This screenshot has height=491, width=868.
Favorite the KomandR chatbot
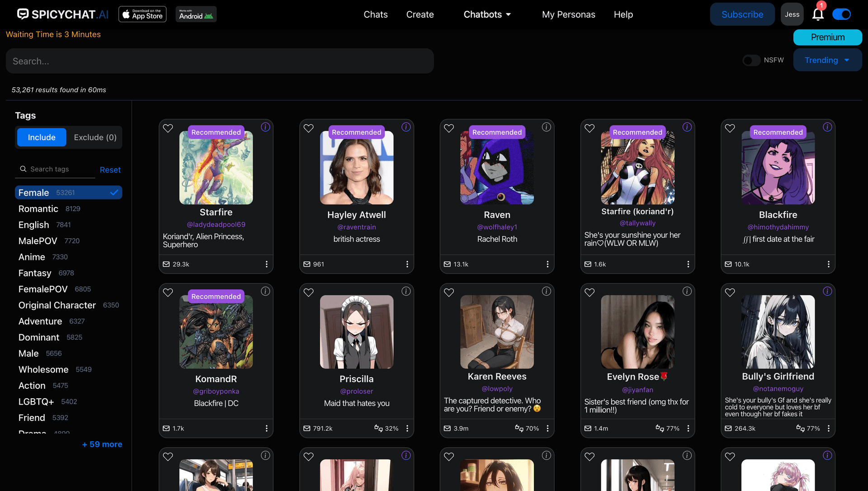168,293
